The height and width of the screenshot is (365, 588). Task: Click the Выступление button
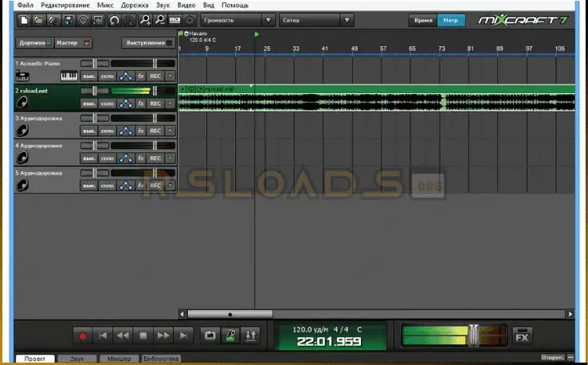click(x=148, y=42)
